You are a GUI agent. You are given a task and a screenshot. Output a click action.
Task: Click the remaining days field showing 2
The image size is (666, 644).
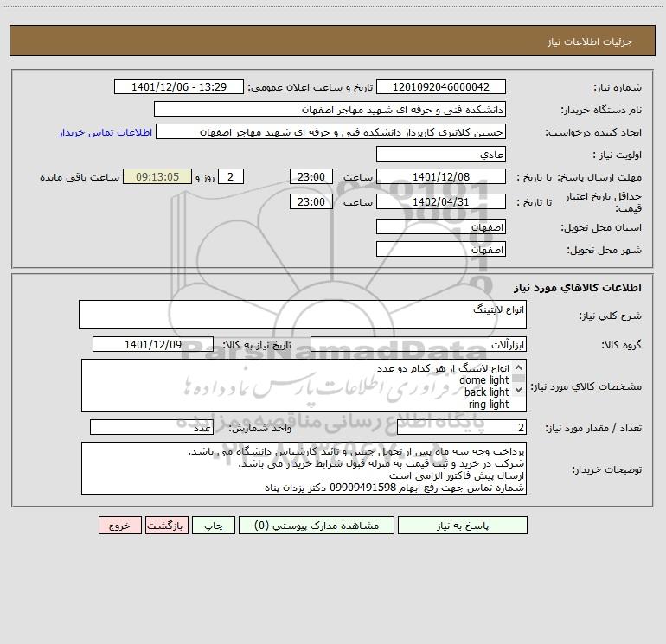tap(231, 176)
